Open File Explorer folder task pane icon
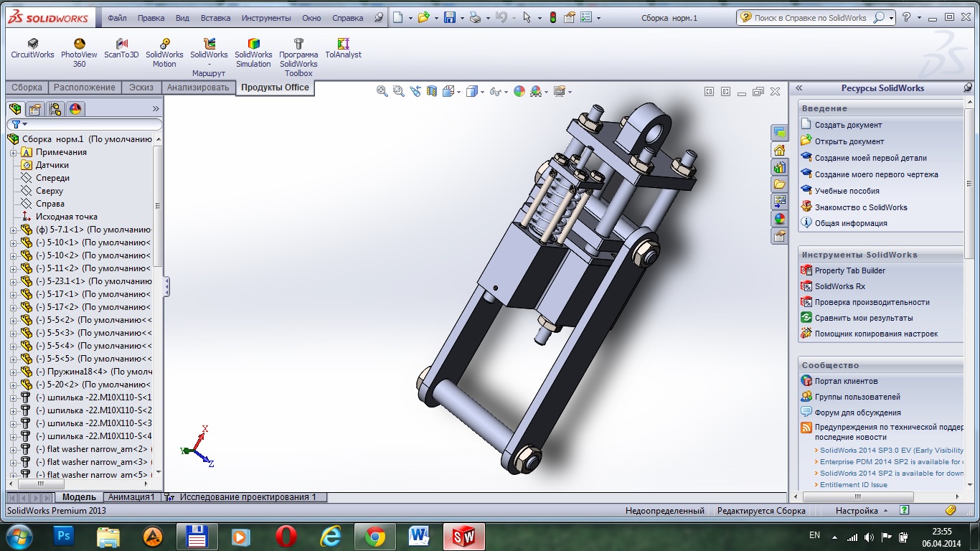Viewport: 980px width, 551px height. [780, 184]
